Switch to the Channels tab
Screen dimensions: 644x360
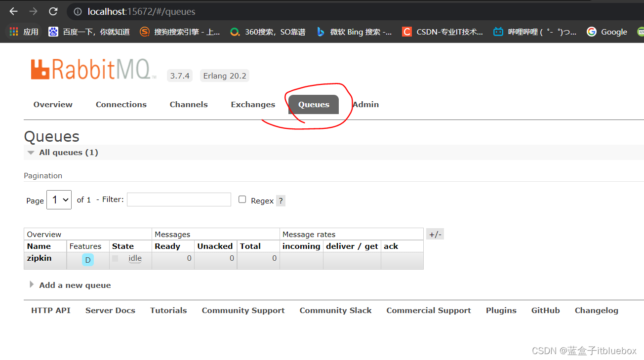click(189, 104)
